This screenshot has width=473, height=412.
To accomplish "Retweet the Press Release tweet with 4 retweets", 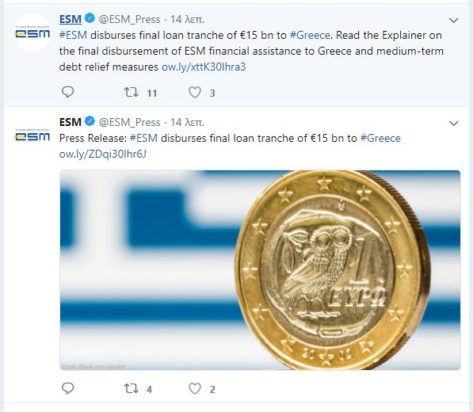I will pos(131,389).
